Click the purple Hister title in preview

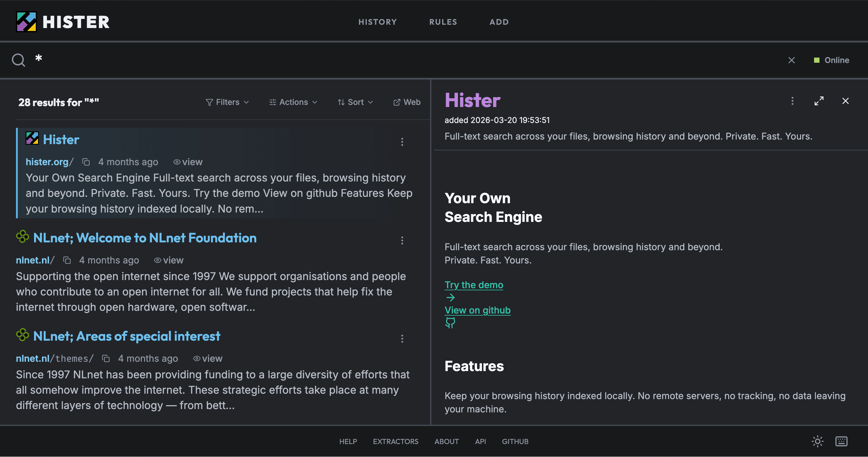point(472,100)
